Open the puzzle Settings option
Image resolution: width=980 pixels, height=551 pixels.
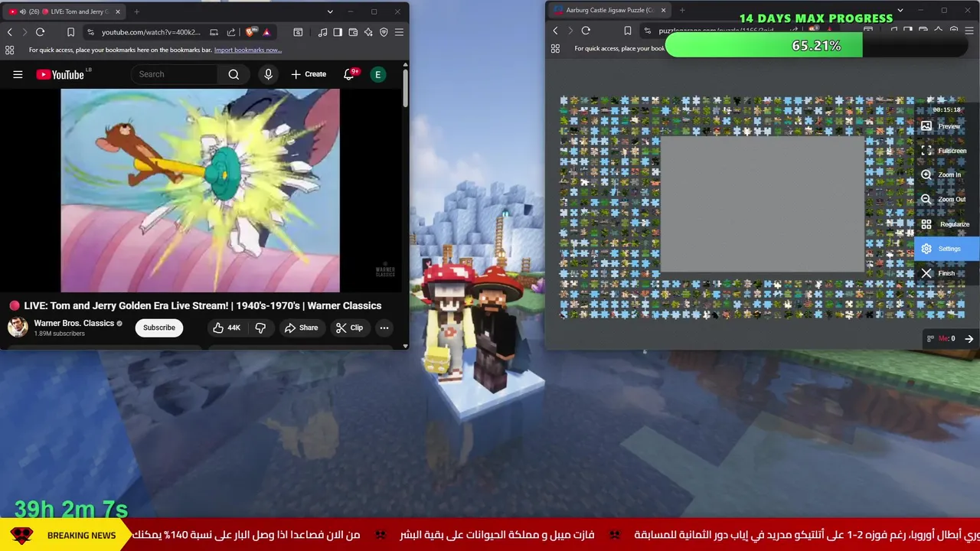pos(947,249)
